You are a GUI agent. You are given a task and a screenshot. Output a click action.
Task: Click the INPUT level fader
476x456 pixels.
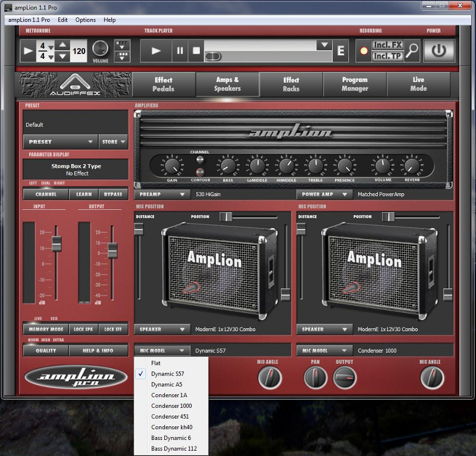[57, 243]
